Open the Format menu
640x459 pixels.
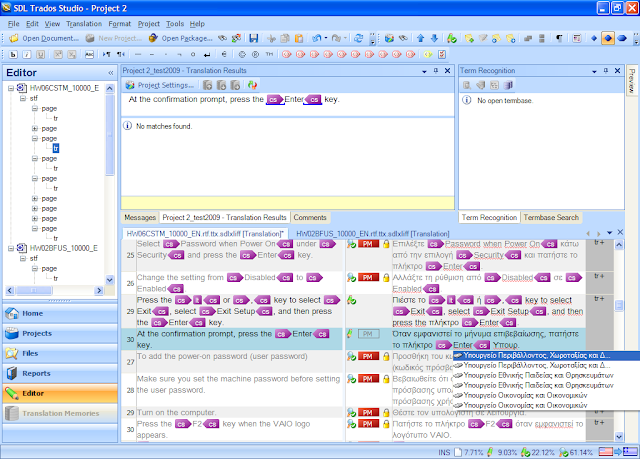[120, 24]
